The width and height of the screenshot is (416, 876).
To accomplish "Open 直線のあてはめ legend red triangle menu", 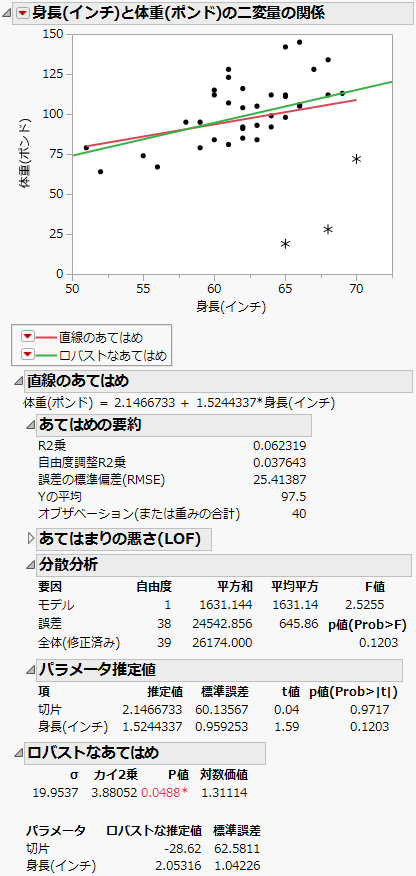I will [x=27, y=337].
